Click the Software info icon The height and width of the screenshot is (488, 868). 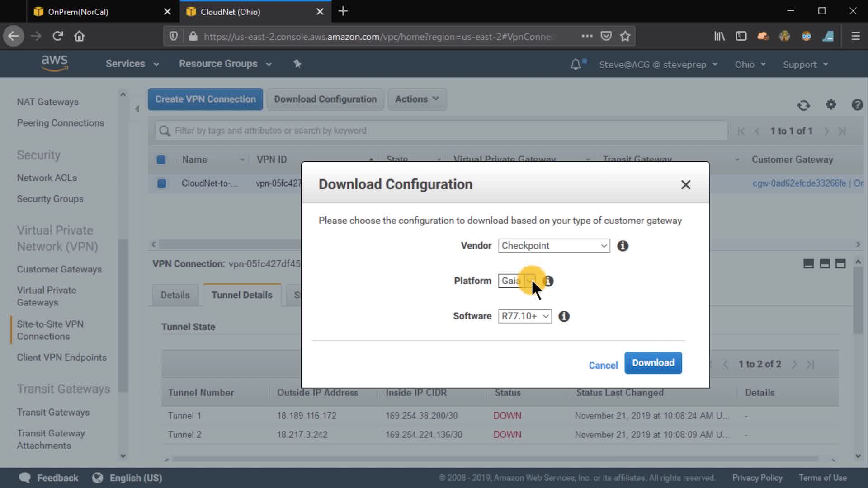564,316
